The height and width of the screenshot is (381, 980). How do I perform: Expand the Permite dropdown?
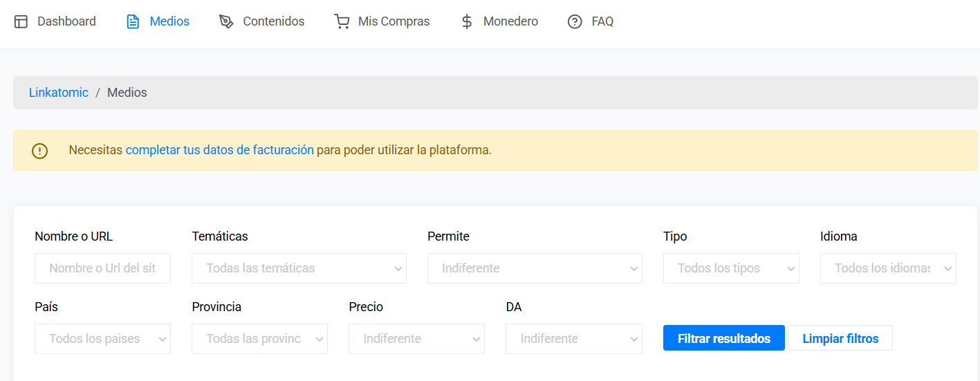(x=535, y=268)
